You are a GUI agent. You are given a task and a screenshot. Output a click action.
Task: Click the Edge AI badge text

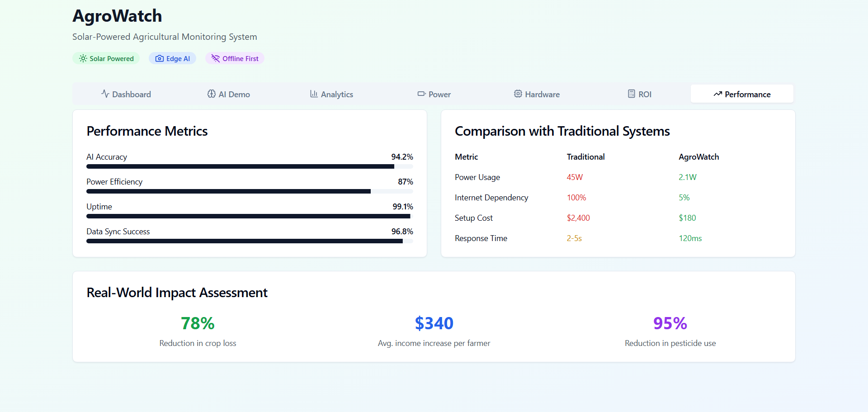178,58
